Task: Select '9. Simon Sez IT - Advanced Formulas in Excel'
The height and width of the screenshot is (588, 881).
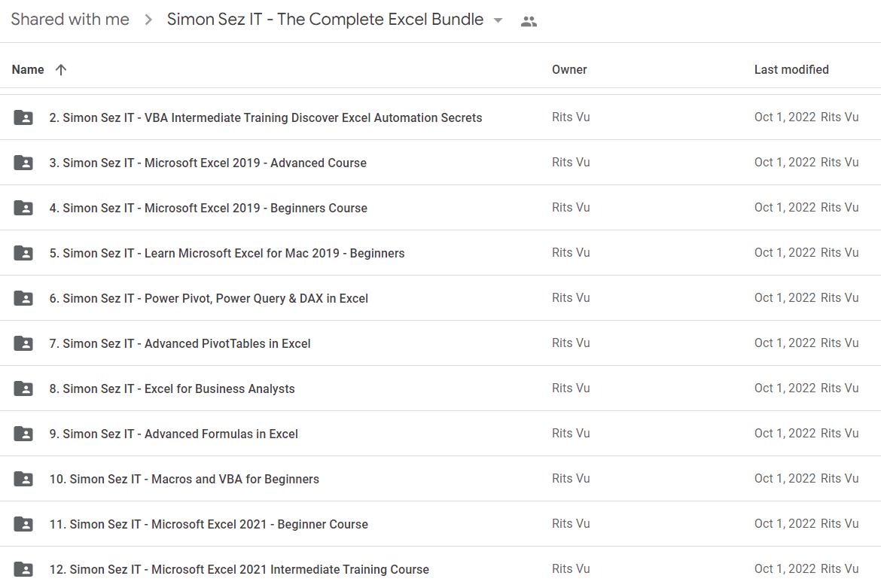Action: [x=174, y=434]
